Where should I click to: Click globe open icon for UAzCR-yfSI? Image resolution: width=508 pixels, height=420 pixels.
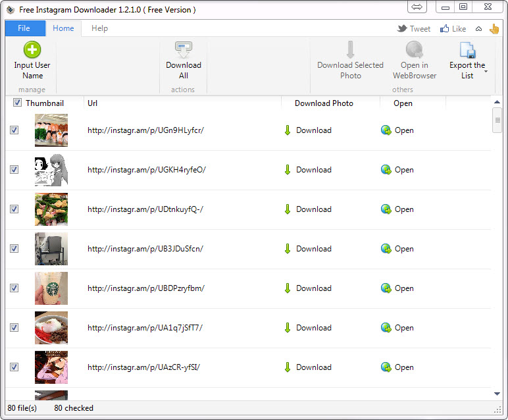386,367
